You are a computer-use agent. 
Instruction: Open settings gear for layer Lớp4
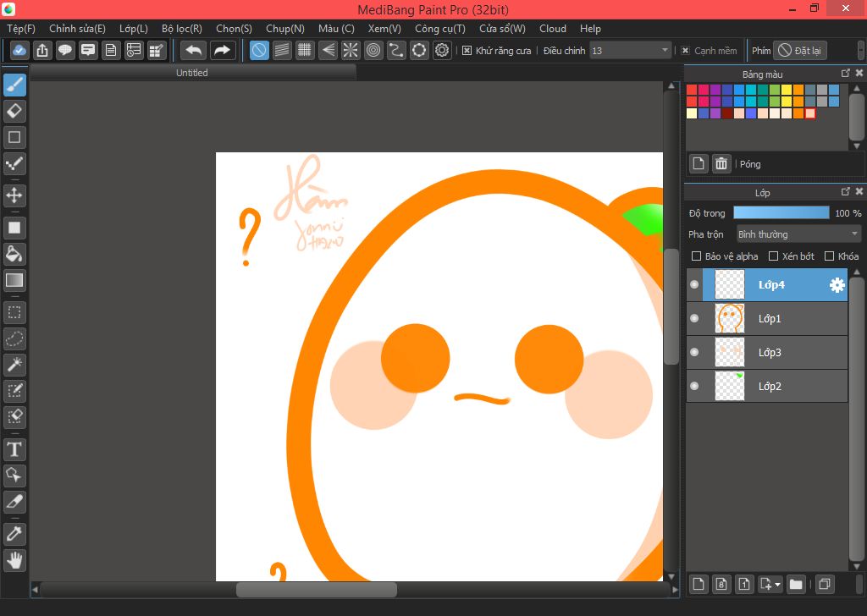coord(837,285)
